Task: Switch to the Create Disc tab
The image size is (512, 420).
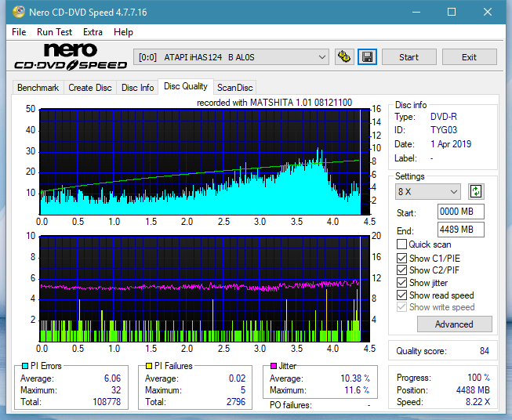Action: coord(90,88)
